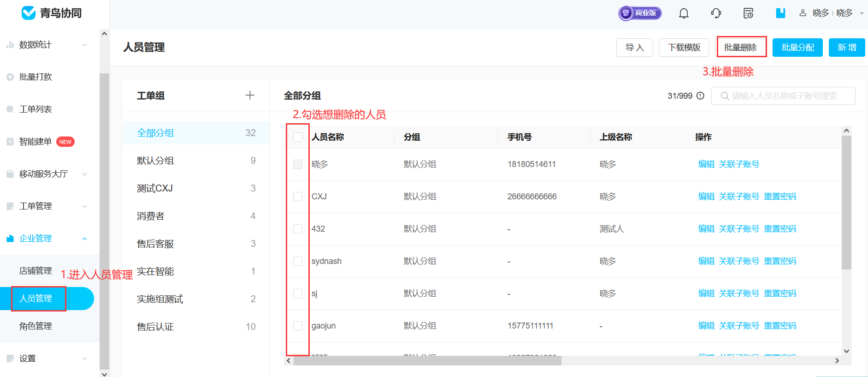Click the table scroll right arrow

click(837, 361)
